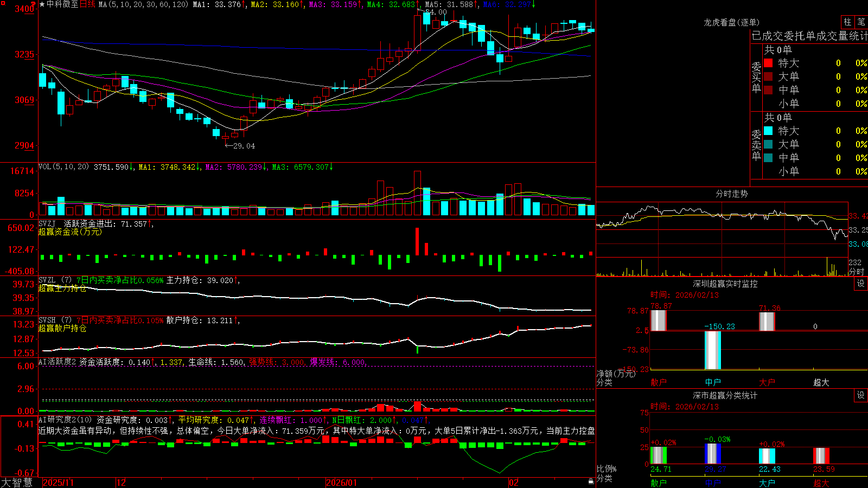Click the 爆发线: 6.000 label
Image resolution: width=868 pixels, height=488 pixels.
[338, 362]
